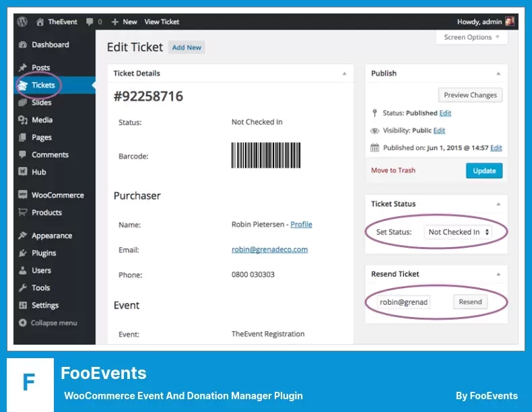Open the Media menu label

point(42,120)
